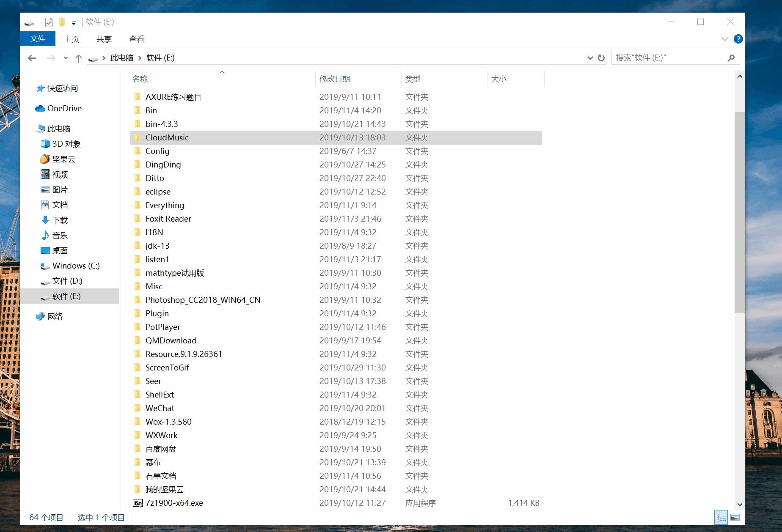Create a new folder using the Quick Access Toolbar icon

point(62,22)
